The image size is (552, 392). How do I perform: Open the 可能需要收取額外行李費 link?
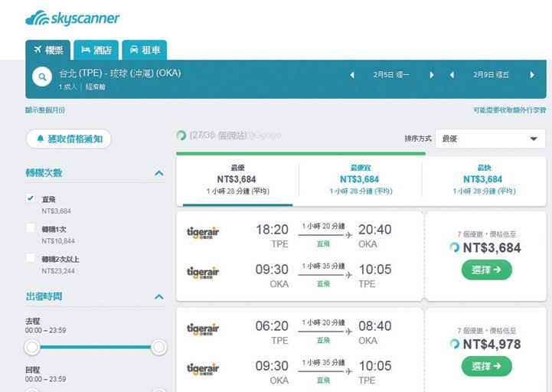[509, 110]
